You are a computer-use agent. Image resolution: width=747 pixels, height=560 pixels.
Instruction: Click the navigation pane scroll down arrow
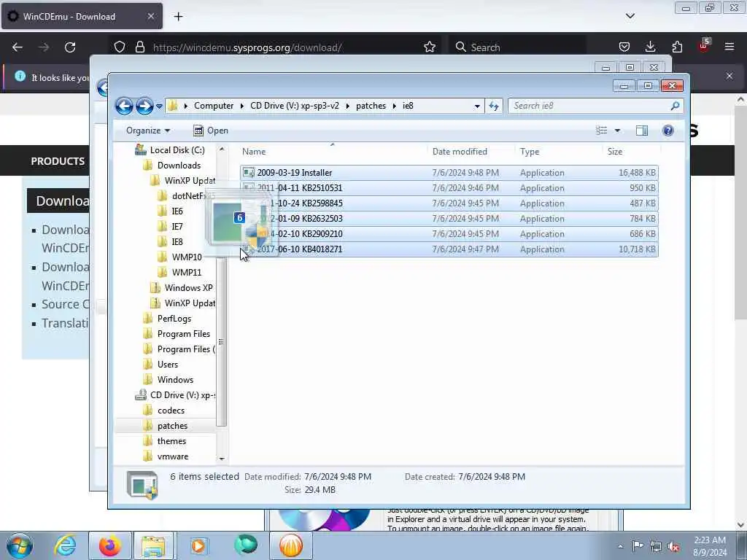click(x=222, y=459)
